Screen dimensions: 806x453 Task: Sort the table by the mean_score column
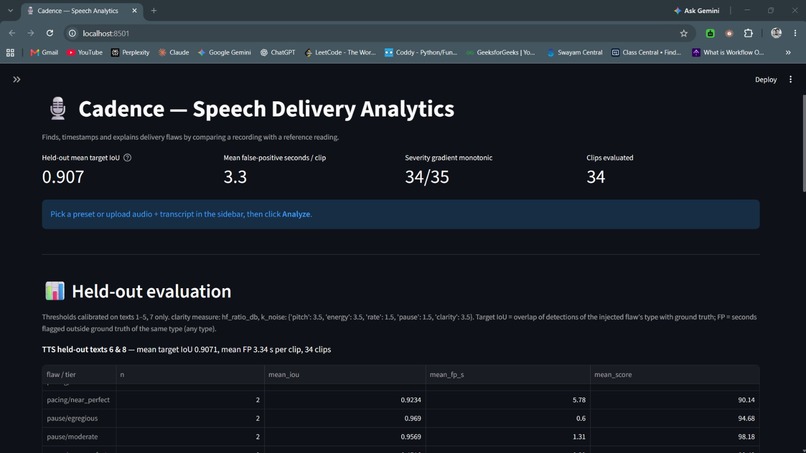click(675, 374)
